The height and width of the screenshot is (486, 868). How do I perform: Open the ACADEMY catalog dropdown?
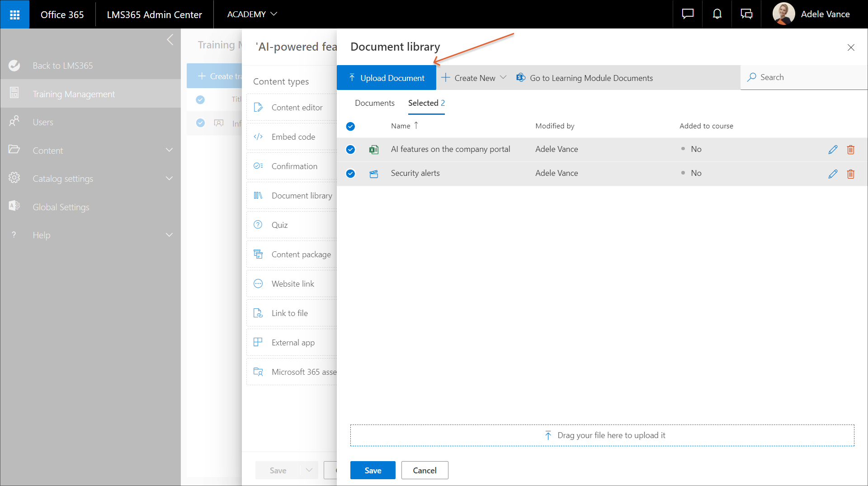[252, 14]
